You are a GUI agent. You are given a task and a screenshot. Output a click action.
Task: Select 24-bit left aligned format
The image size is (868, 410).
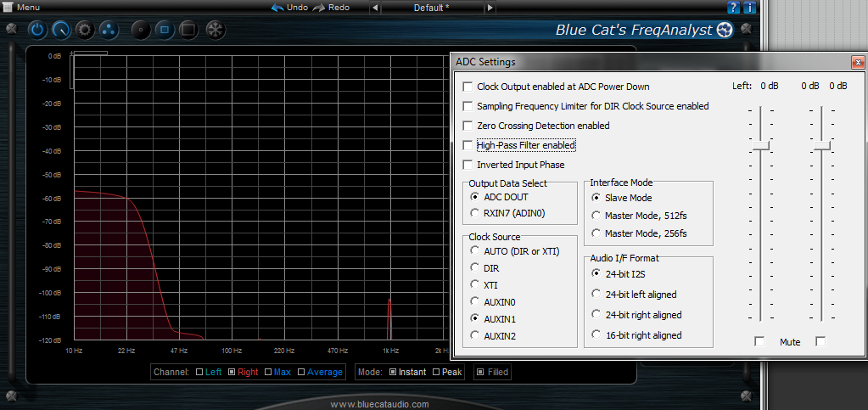(x=596, y=294)
